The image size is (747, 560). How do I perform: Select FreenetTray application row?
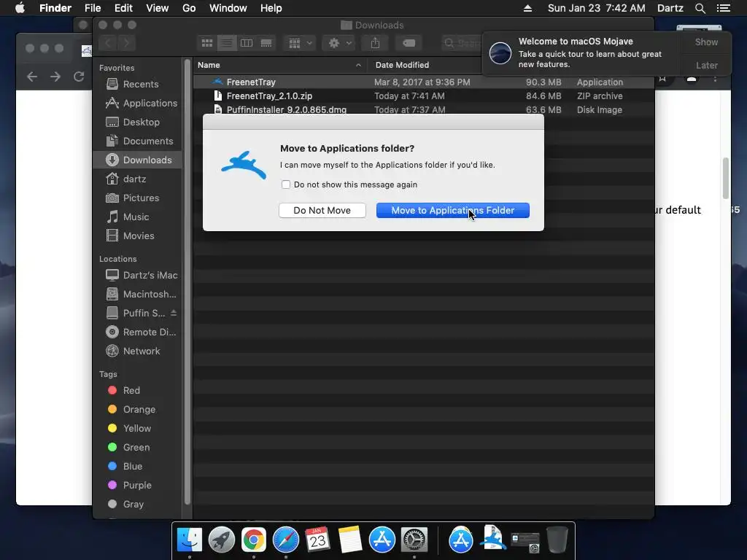[424, 82]
